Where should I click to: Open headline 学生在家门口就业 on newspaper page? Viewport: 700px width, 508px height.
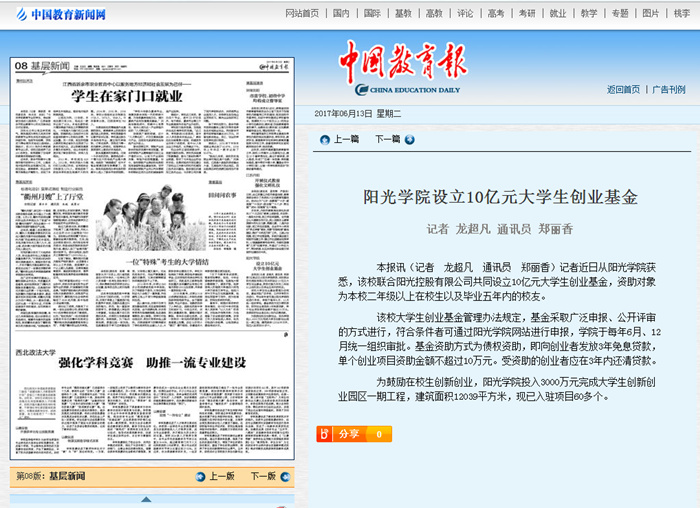tap(127, 96)
